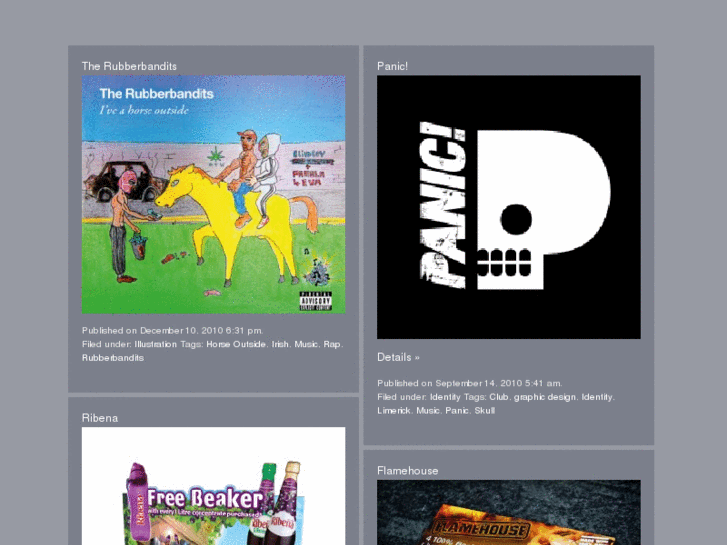This screenshot has height=545, width=727.
Task: Open the Flamehouse post title
Action: [x=408, y=471]
